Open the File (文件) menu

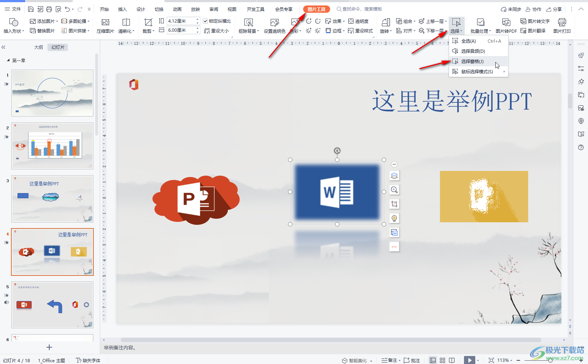pyautogui.click(x=13, y=9)
